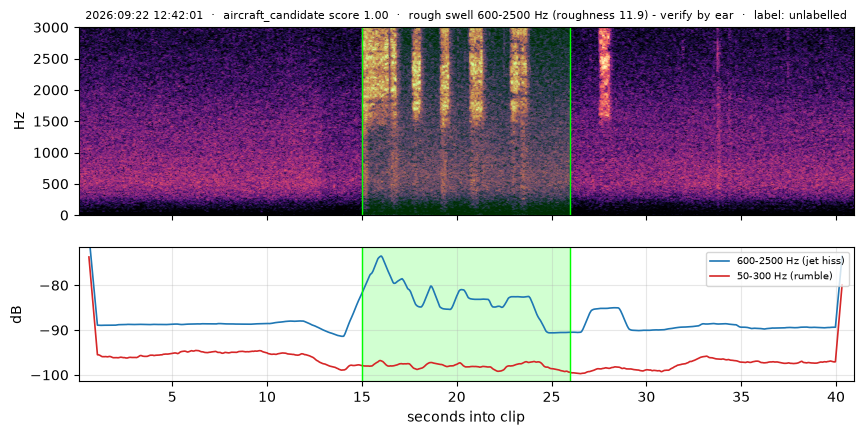This screenshot has width=863, height=435.
Task: Click the "10" seconds tick label
Action: coord(267,397)
